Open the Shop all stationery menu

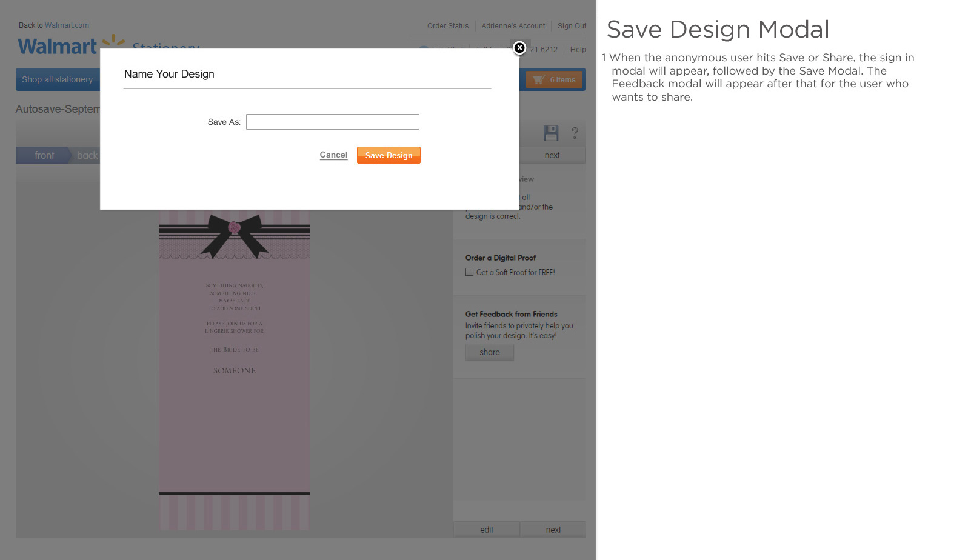57,79
